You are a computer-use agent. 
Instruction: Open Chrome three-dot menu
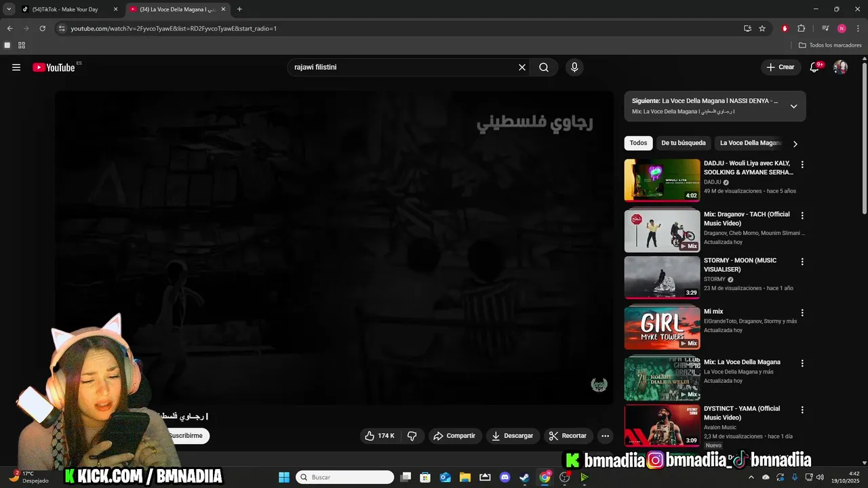[858, 28]
